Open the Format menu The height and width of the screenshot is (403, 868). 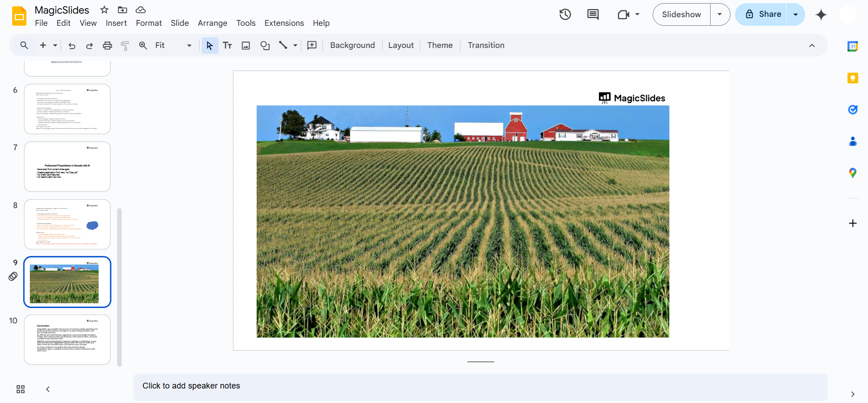click(x=149, y=23)
